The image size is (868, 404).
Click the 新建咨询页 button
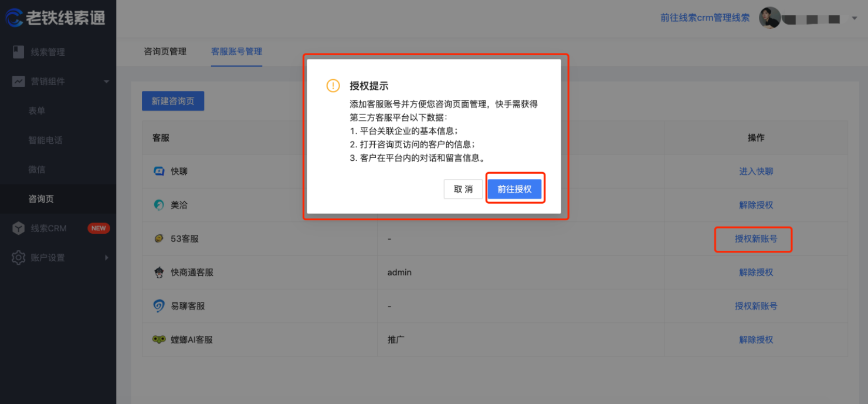click(172, 100)
